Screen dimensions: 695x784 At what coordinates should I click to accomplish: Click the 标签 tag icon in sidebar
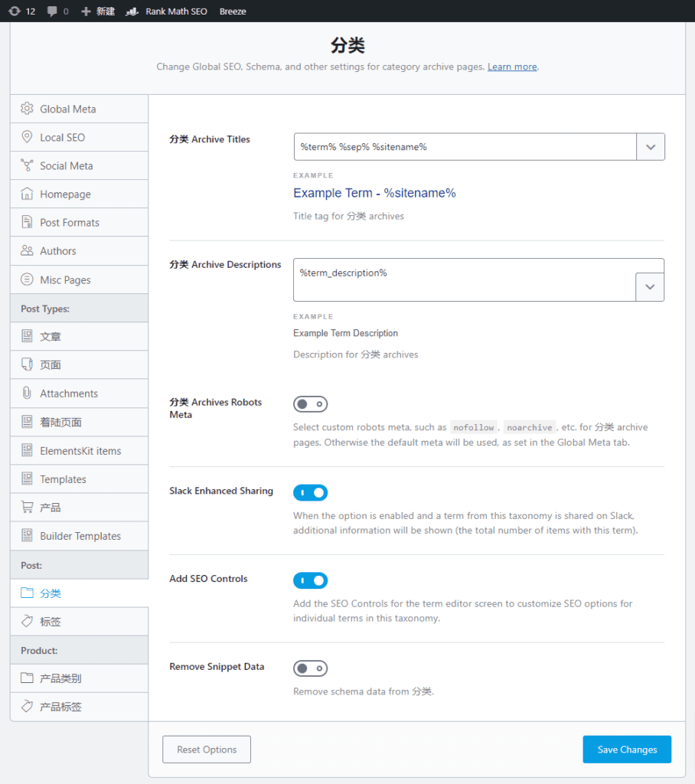(27, 622)
